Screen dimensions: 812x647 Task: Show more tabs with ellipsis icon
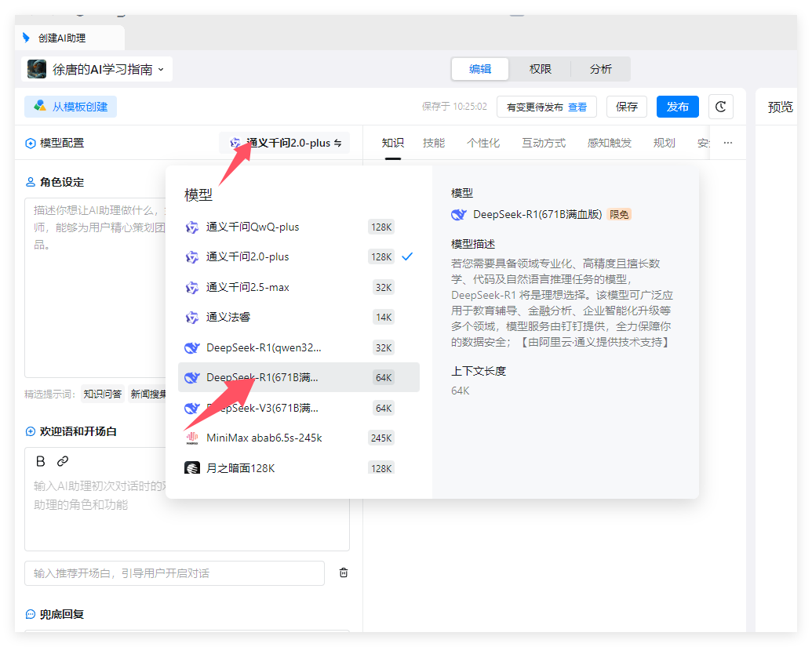pos(727,143)
